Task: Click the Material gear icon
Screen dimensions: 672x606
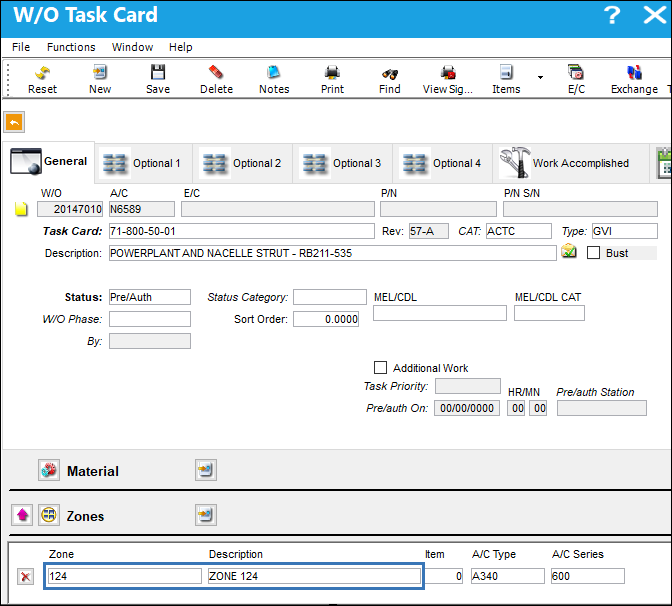Action: 49,470
